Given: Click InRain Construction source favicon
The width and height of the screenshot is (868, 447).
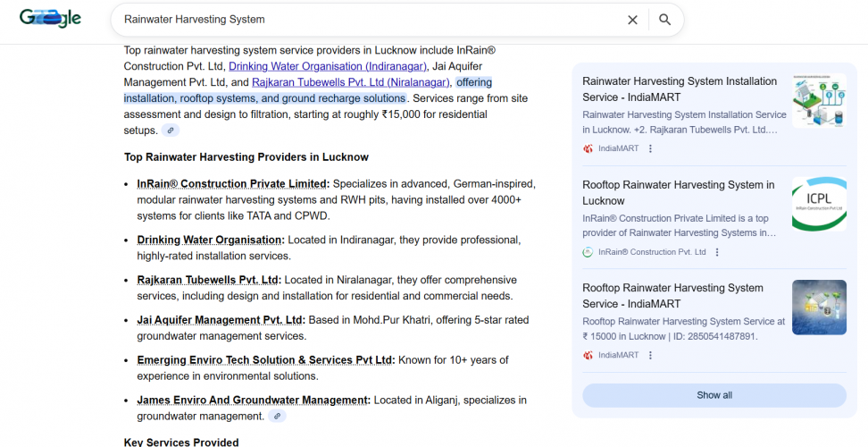Looking at the screenshot, I should pyautogui.click(x=588, y=252).
